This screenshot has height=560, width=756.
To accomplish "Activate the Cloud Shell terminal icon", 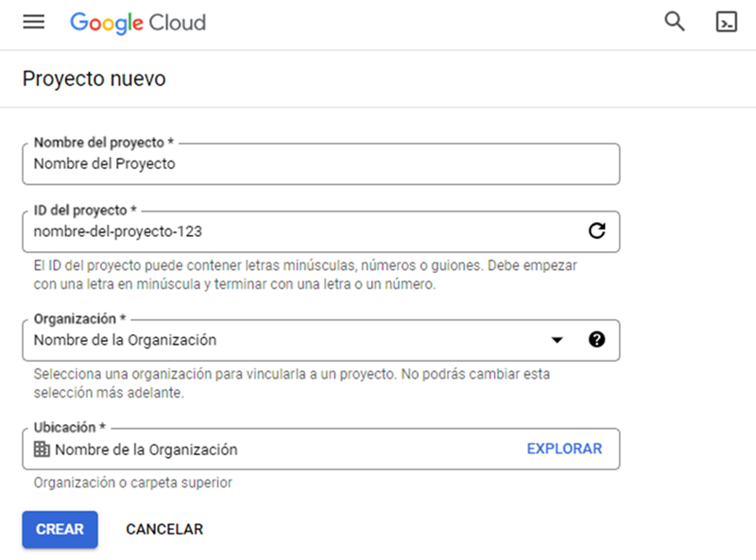I will (x=726, y=22).
